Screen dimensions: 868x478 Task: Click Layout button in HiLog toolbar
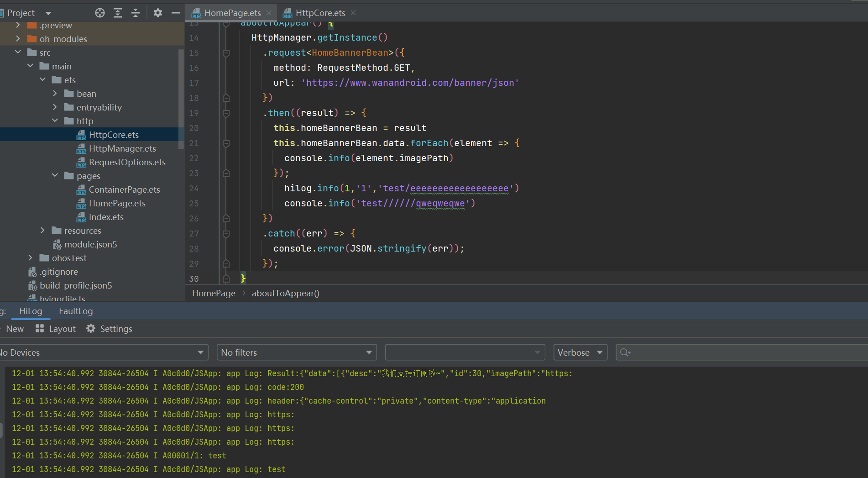coord(55,329)
